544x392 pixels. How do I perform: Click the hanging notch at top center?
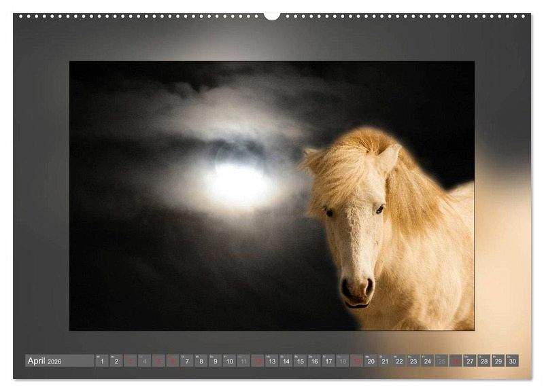coord(272,15)
